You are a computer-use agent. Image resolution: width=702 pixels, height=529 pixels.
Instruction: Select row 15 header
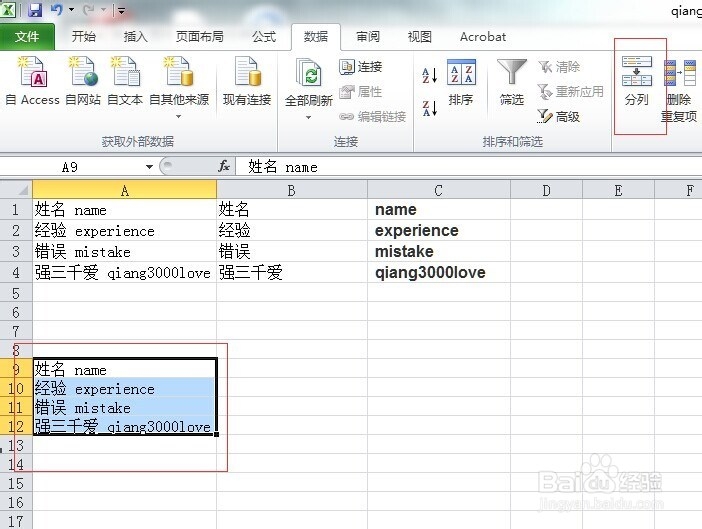click(x=16, y=483)
